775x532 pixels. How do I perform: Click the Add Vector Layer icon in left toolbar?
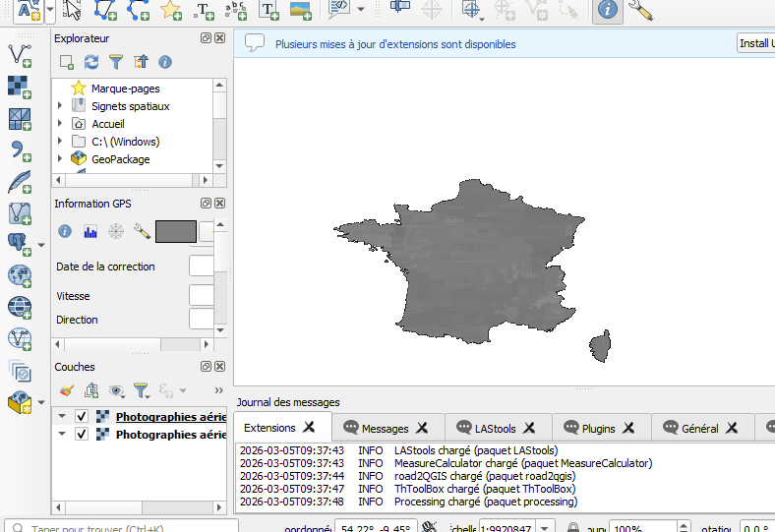[x=19, y=54]
